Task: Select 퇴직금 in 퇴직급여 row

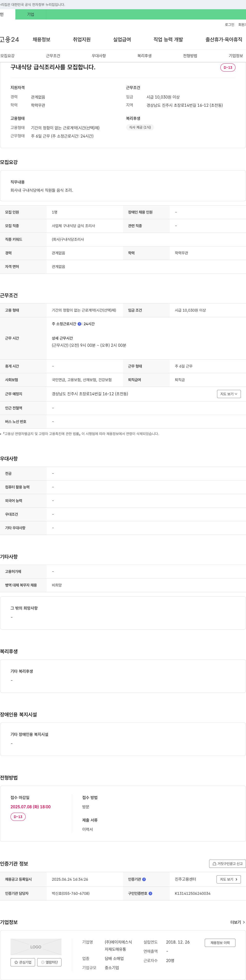Action: [x=180, y=380]
